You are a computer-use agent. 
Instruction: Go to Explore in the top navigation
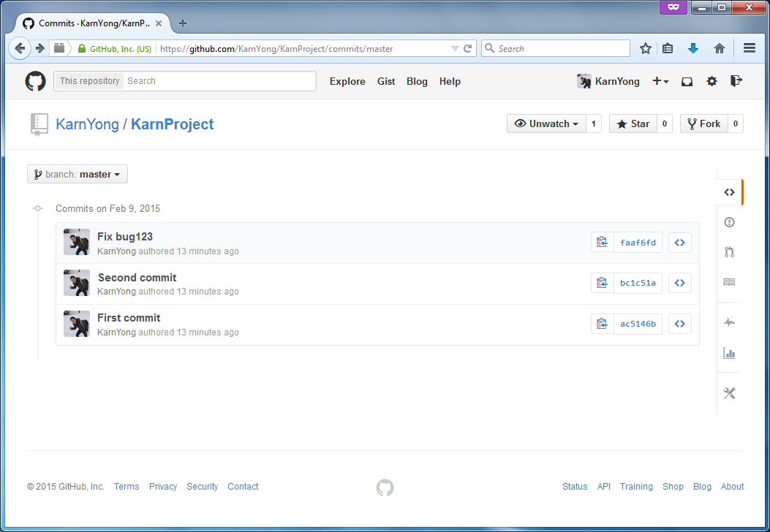pos(347,82)
